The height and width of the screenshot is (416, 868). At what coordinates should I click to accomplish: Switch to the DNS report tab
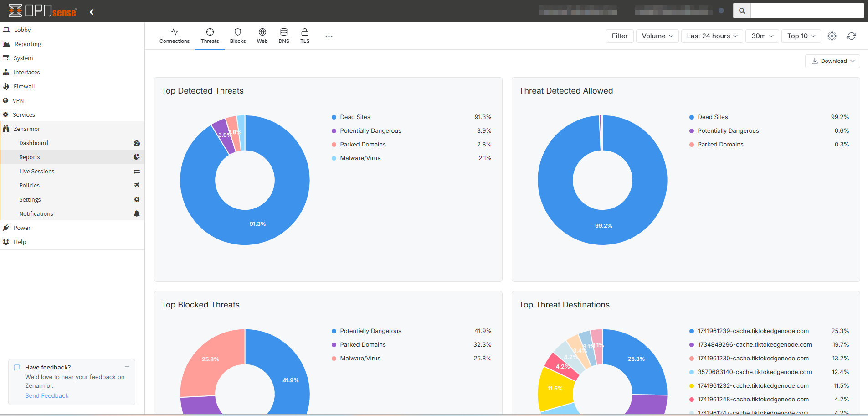coord(284,36)
